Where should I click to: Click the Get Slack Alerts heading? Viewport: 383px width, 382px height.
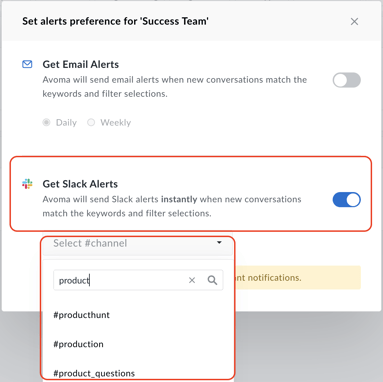[80, 184]
